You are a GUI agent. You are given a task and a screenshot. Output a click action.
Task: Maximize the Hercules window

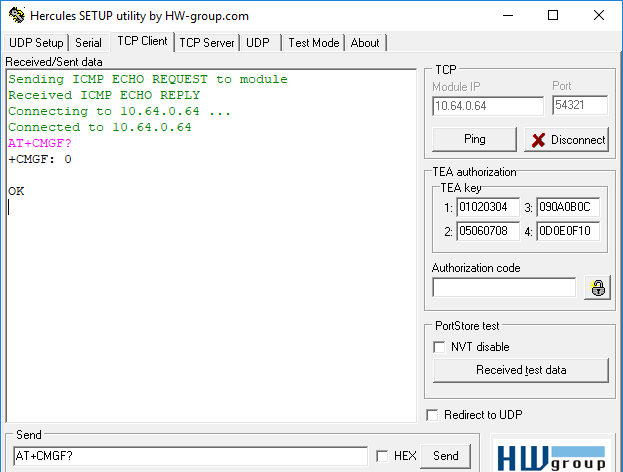click(x=553, y=15)
